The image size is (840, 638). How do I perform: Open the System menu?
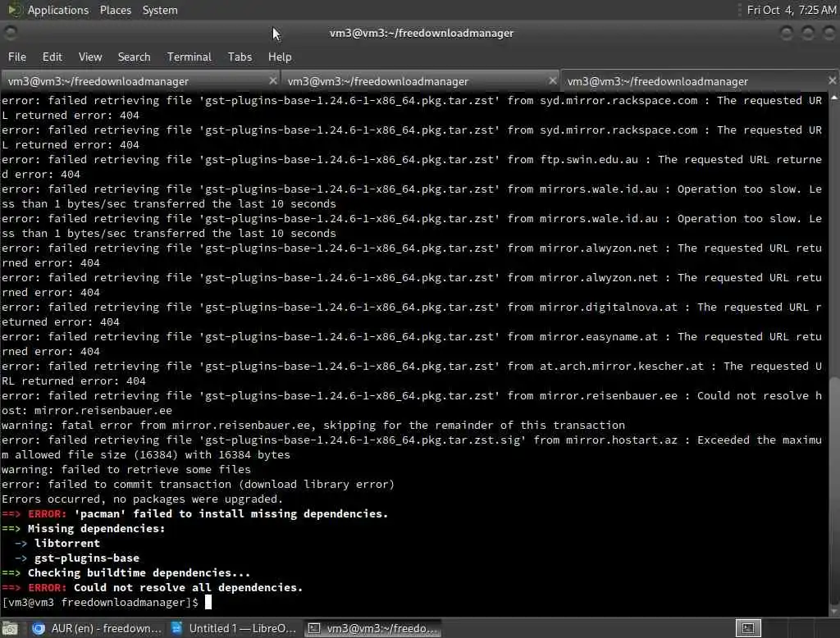click(160, 10)
